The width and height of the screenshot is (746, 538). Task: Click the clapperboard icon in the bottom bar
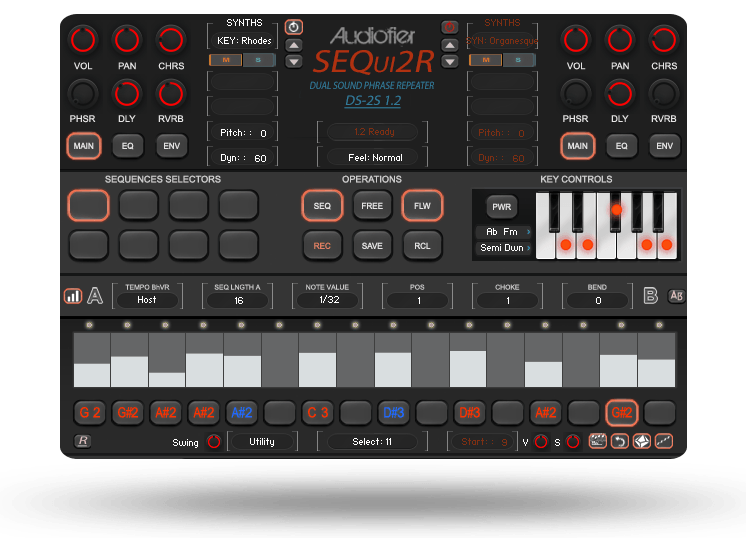click(x=598, y=441)
